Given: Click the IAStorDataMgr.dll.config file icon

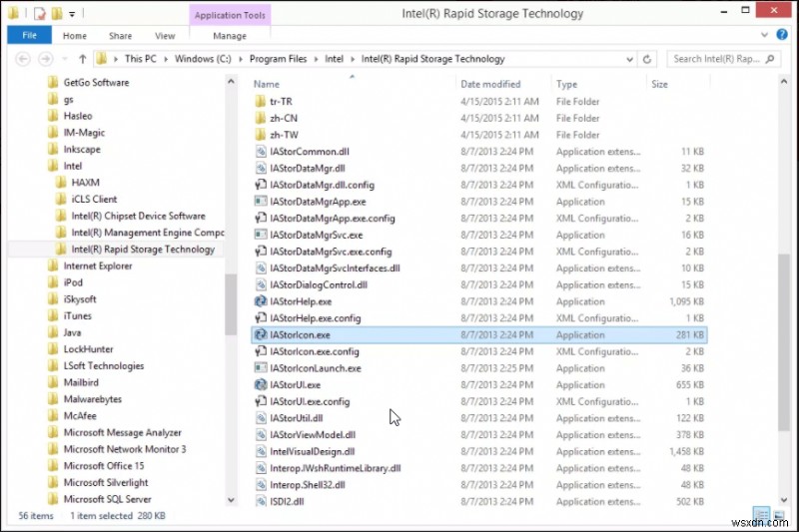Looking at the screenshot, I should 261,185.
